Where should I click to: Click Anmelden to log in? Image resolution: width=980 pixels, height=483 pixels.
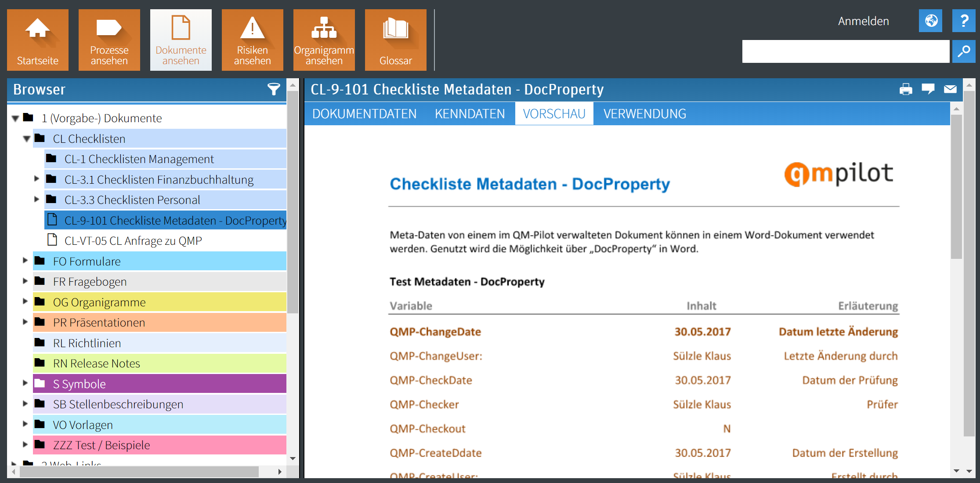tap(863, 21)
